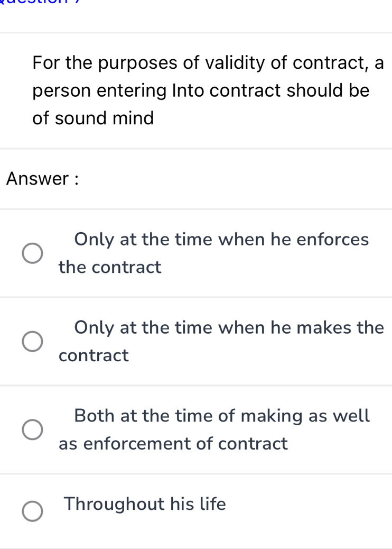Click the "Throughout his life" answer label
The width and height of the screenshot is (392, 549).
click(x=144, y=504)
